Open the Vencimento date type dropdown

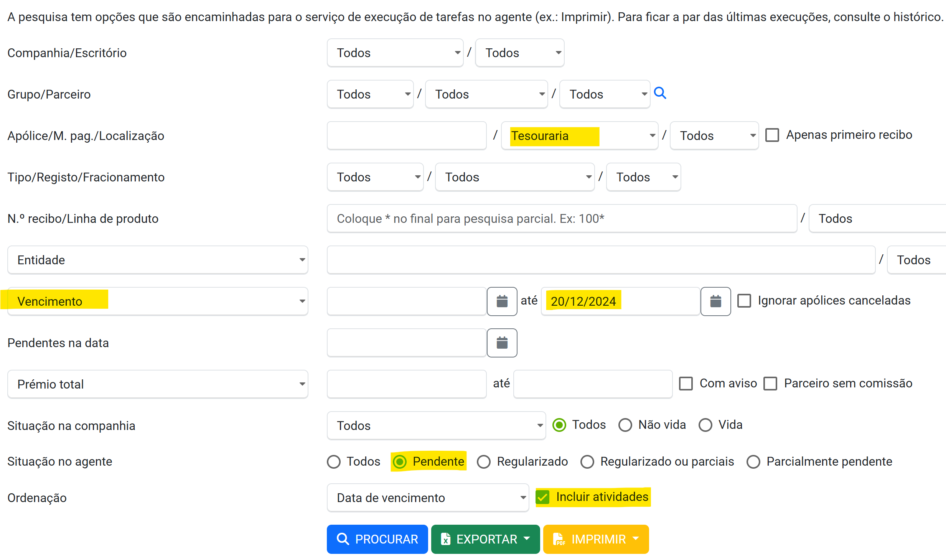coord(158,301)
